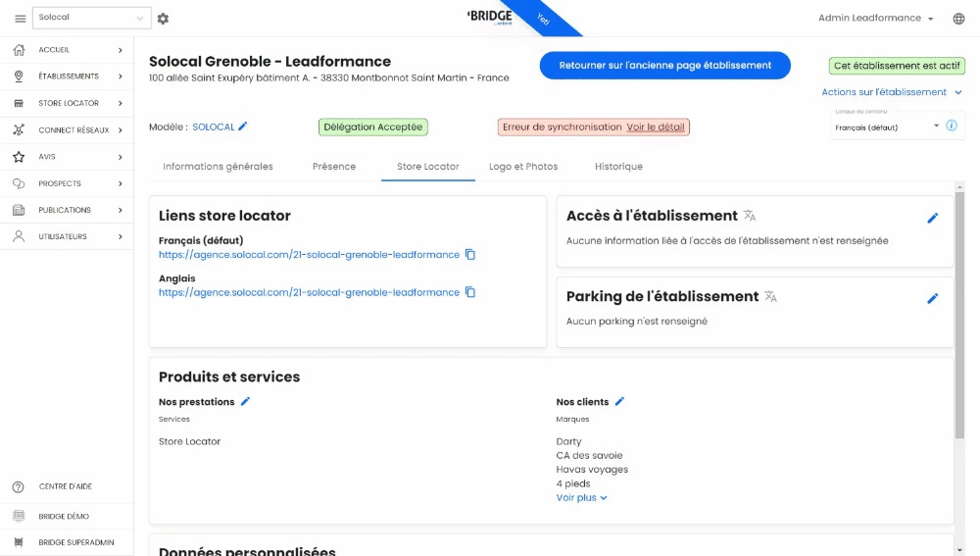Viewport: 980px width, 556px height.
Task: Open the Logo et Photos tab
Action: 523,167
